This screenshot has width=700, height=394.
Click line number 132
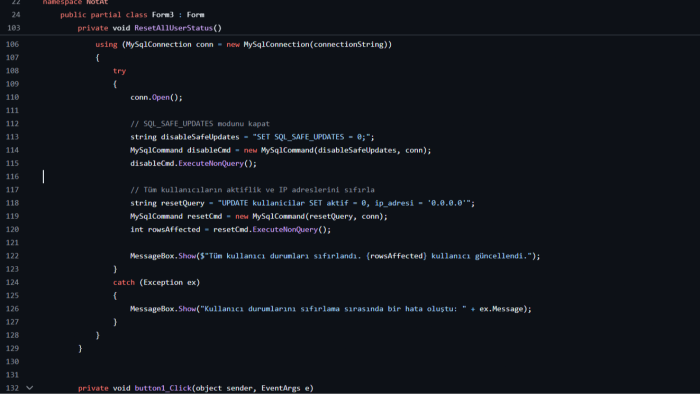(12, 388)
